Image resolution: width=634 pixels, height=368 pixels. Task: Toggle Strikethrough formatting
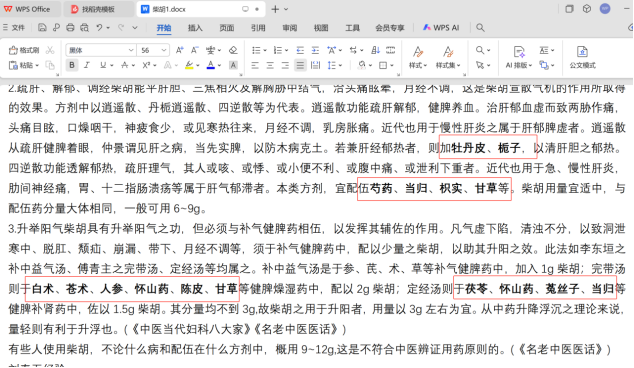tap(125, 65)
